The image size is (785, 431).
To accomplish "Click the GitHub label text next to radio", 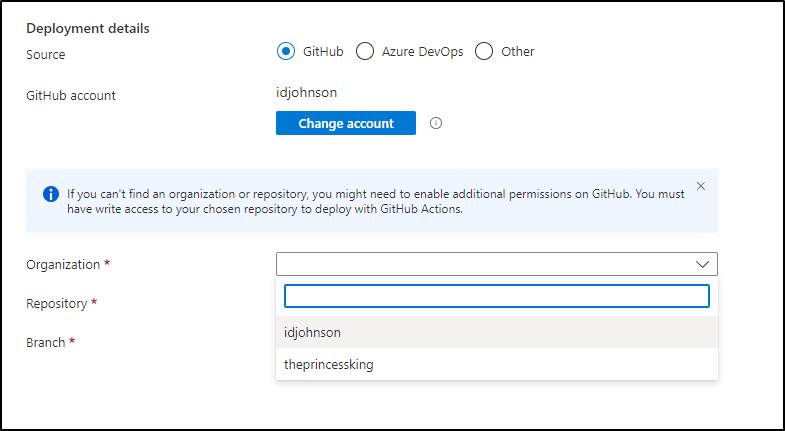I will click(323, 52).
